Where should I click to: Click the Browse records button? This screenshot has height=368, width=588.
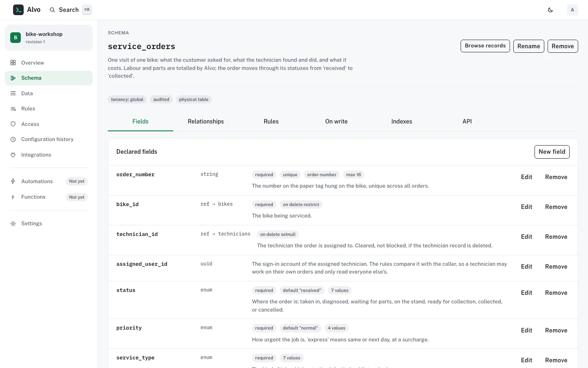(x=485, y=46)
